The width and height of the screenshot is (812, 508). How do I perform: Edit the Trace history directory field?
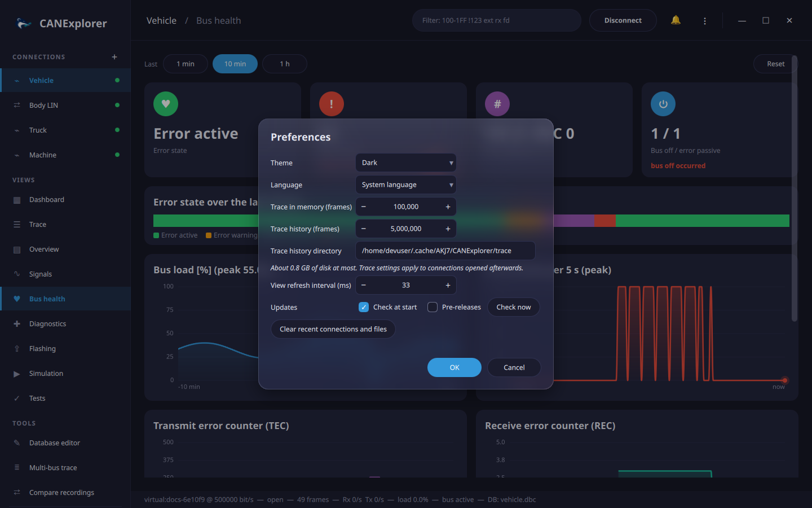pos(445,251)
